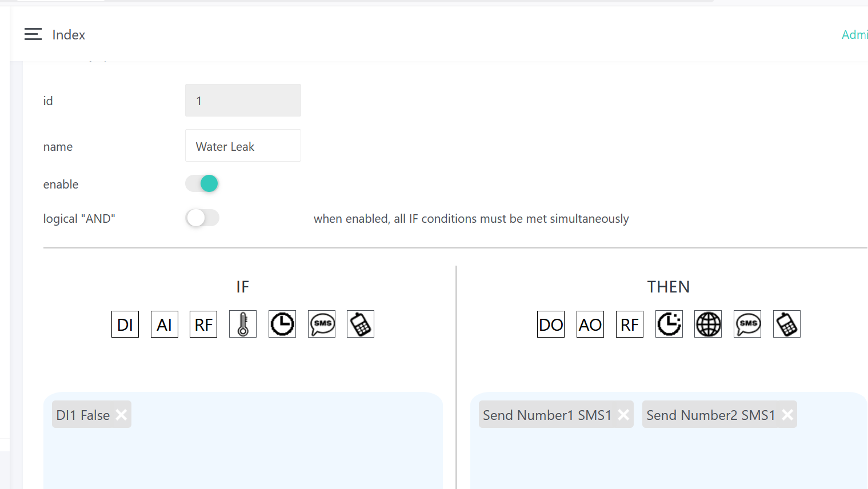Viewport: 868px width, 489px height.
Task: Add a timer delay action under THEN
Action: pyautogui.click(x=669, y=324)
